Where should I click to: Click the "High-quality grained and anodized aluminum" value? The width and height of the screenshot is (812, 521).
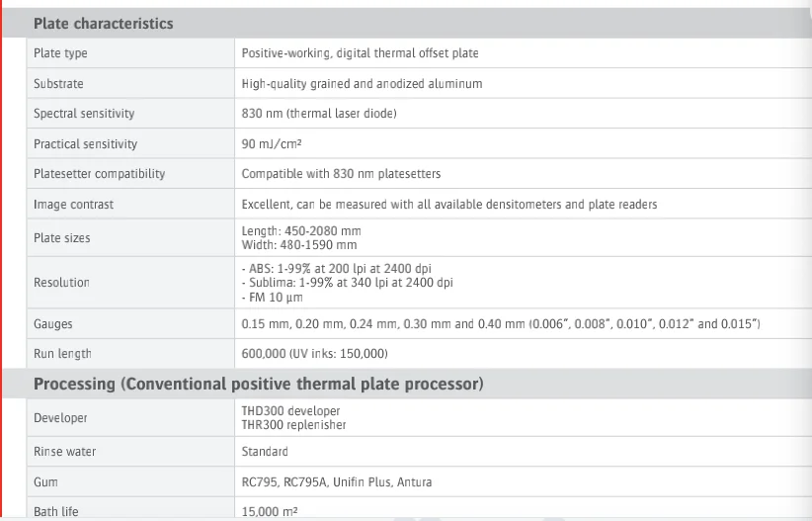(x=362, y=84)
